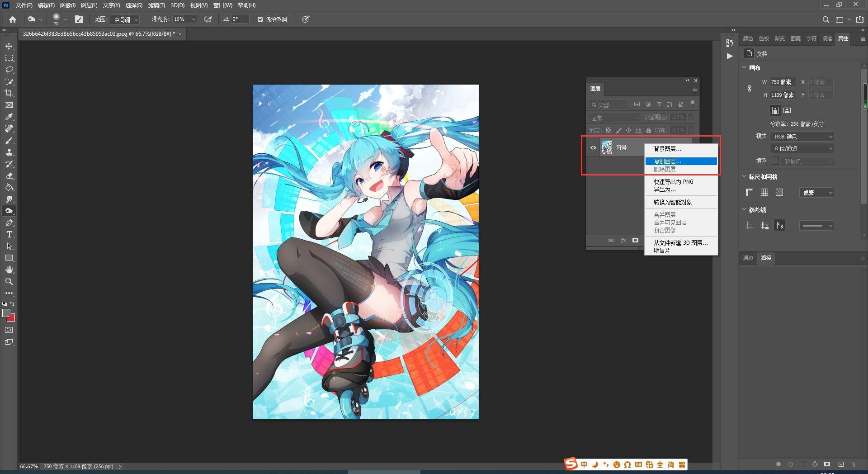Open the 滤镜(T) menu
Image resolution: width=868 pixels, height=474 pixels.
156,5
